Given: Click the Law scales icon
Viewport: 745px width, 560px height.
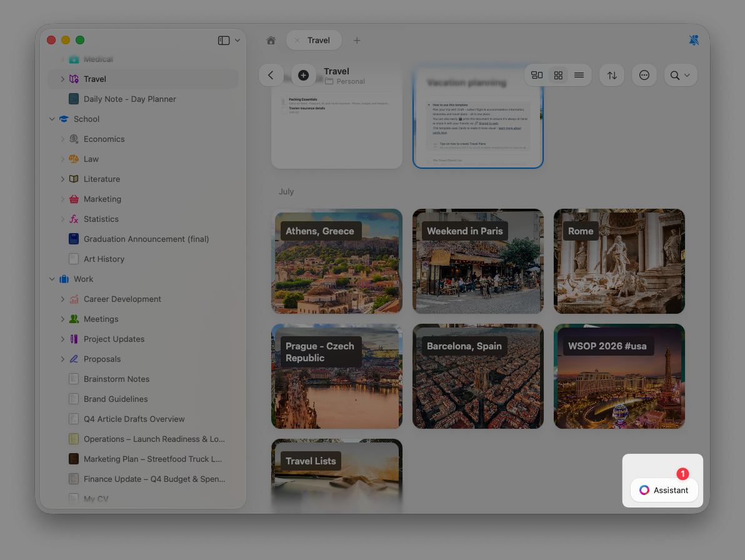Looking at the screenshot, I should [x=74, y=159].
